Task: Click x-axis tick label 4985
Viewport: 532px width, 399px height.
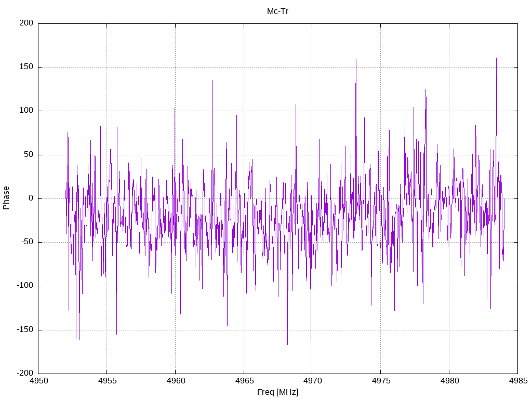Action: click(x=518, y=381)
